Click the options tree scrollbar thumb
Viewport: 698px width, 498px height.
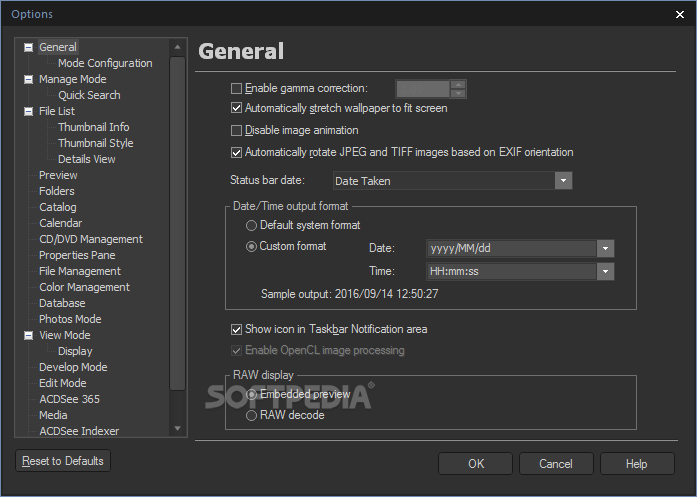coord(178,223)
